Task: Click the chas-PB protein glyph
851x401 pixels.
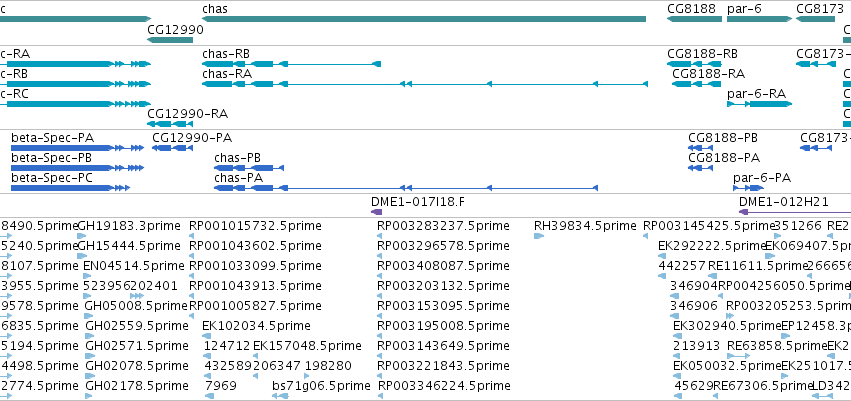Action: coord(249,168)
